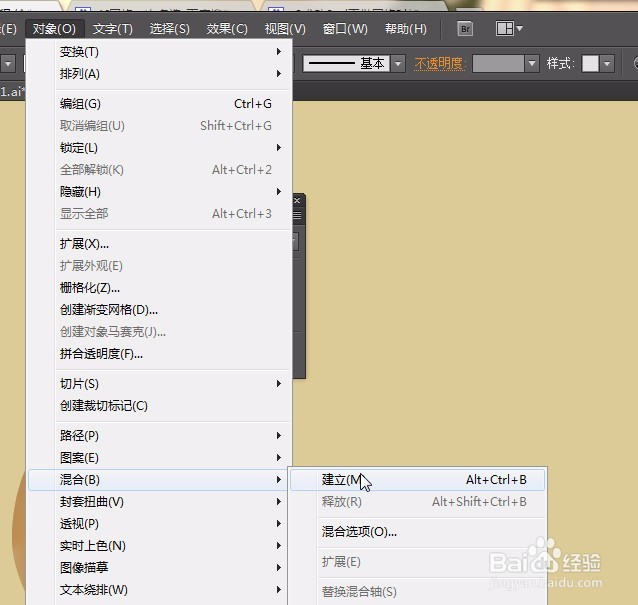Viewport: 638px width, 605px height.
Task: Choose 栅格化(Z)... menu item
Action: pos(160,288)
